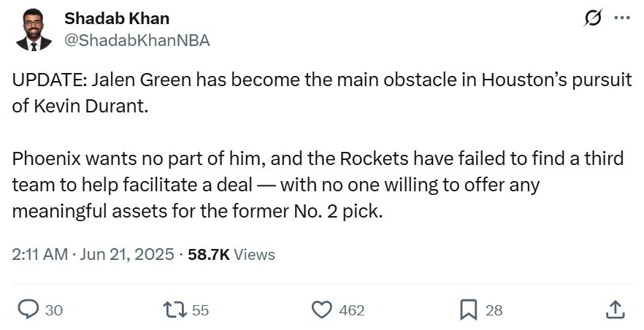The width and height of the screenshot is (644, 330).
Task: Open the Shadab Khan display name link
Action: click(x=117, y=18)
